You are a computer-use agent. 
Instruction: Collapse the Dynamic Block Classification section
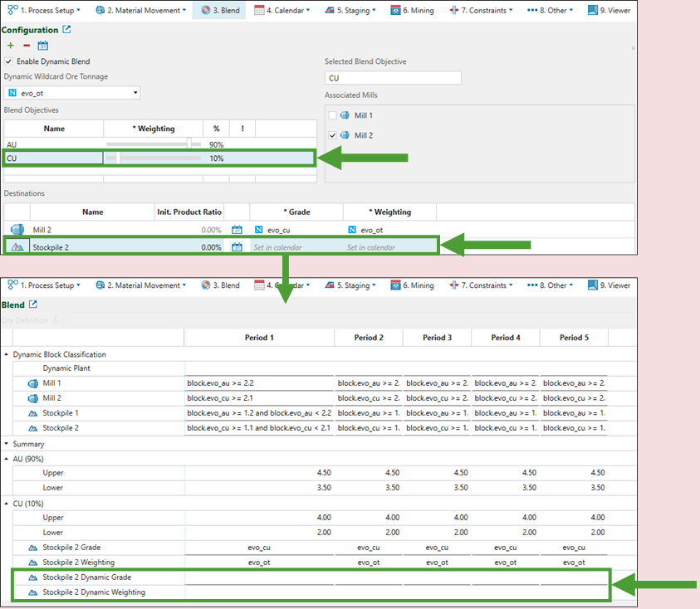click(6, 354)
